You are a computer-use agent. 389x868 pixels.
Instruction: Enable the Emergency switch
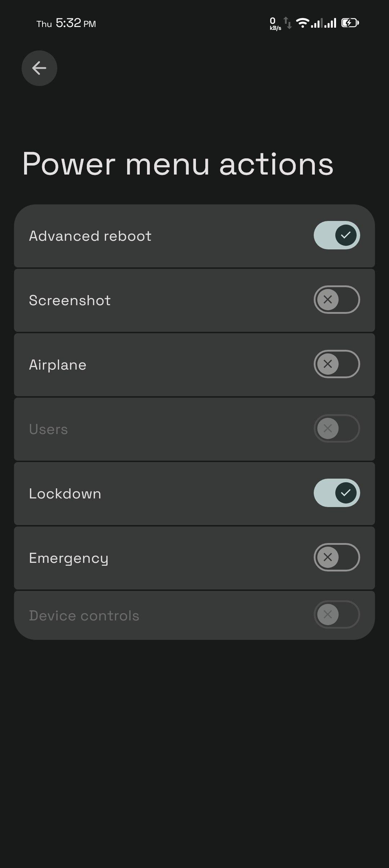(x=337, y=557)
